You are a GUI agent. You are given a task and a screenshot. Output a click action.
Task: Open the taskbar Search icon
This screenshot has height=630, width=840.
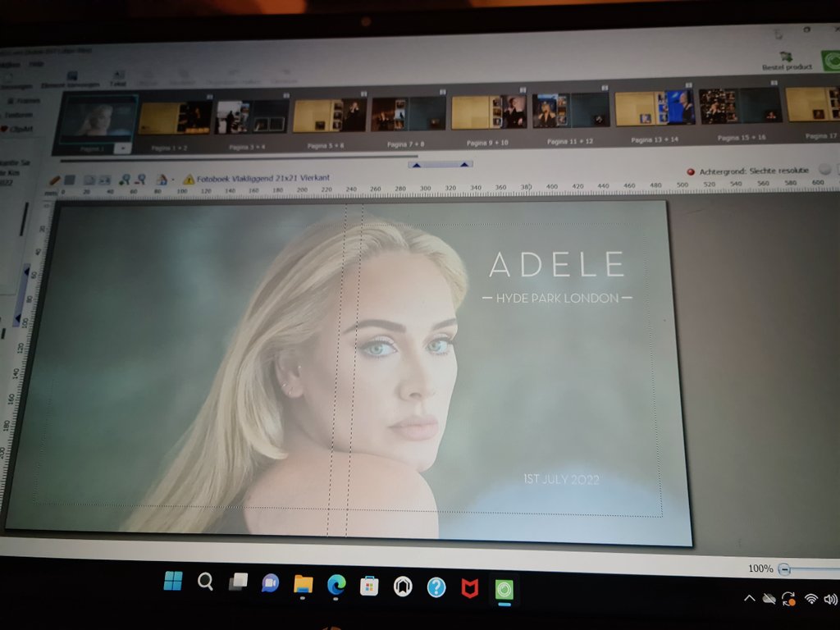(x=205, y=582)
